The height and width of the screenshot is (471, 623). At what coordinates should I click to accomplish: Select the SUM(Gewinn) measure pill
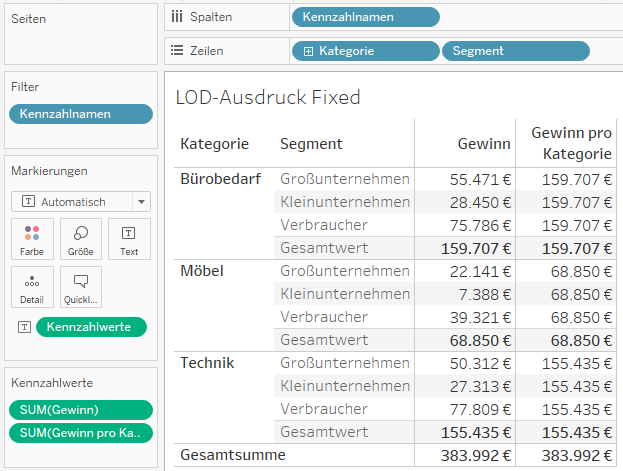pos(81,410)
